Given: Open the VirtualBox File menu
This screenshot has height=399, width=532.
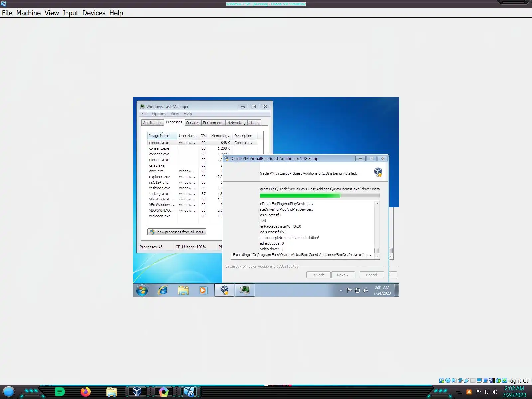Looking at the screenshot, I should tap(7, 13).
